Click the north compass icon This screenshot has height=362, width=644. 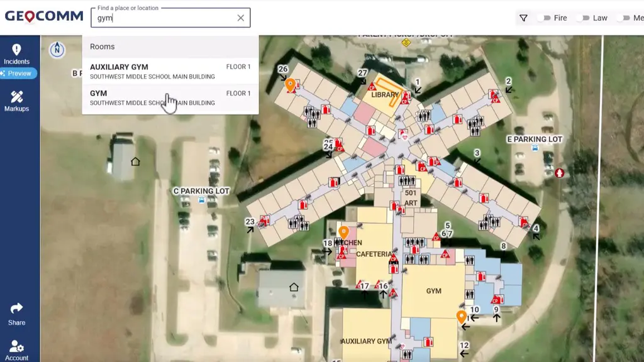click(57, 49)
